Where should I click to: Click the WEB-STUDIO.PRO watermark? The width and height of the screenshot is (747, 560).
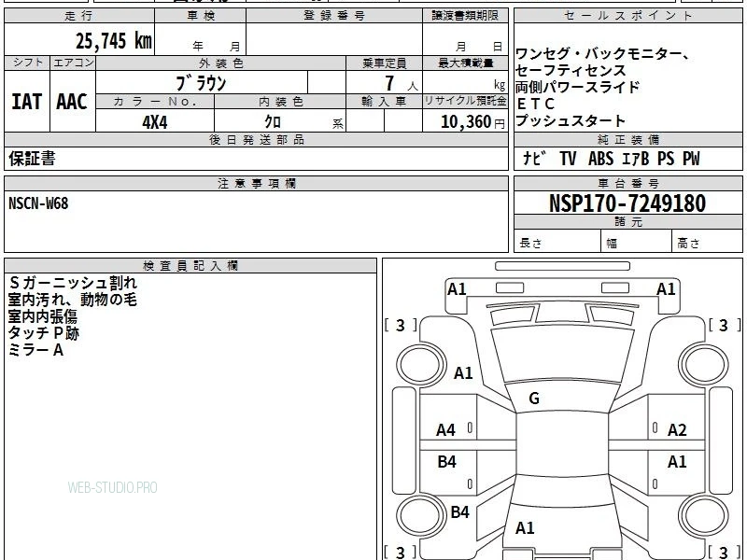(112, 487)
